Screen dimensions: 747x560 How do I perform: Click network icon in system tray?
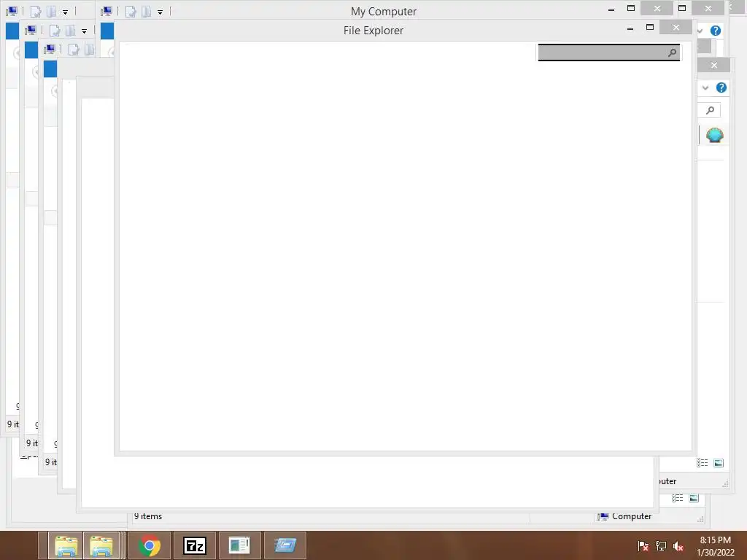661,546
